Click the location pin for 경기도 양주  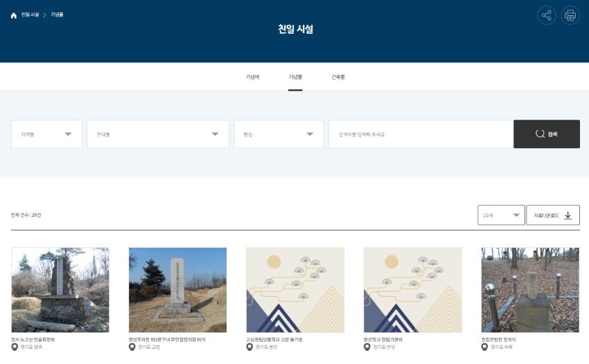pos(15,347)
